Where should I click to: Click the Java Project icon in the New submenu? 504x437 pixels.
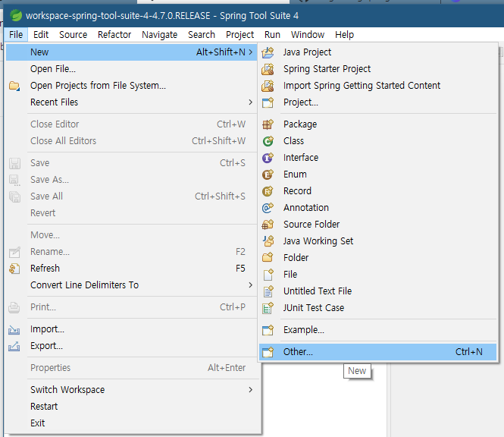(268, 52)
